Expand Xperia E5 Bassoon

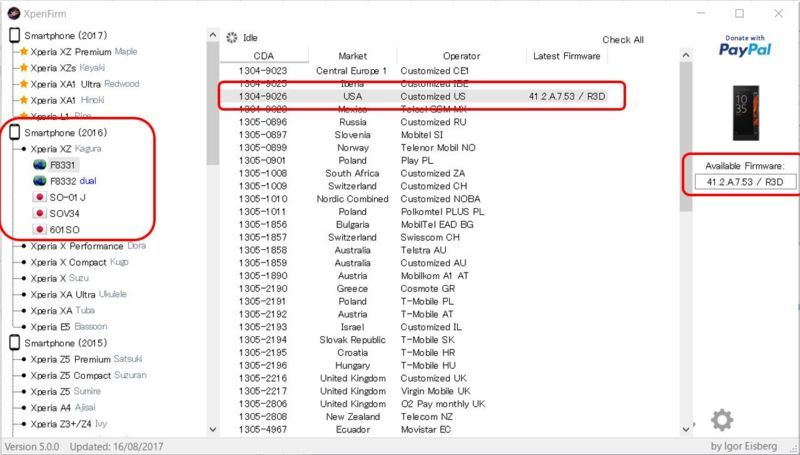pyautogui.click(x=23, y=327)
